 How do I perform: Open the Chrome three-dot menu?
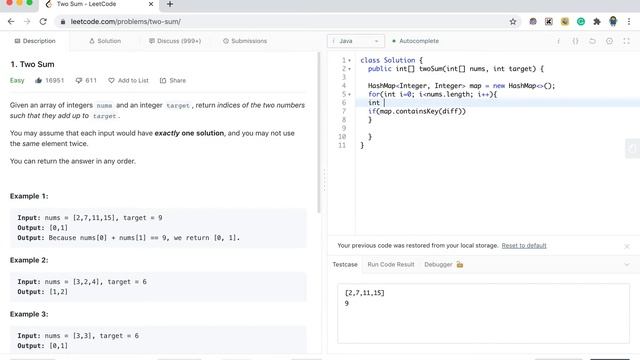click(x=629, y=22)
